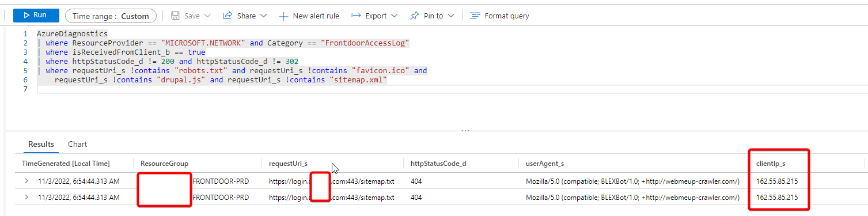
Task: Place cursor on empty query line 7
Action: coord(449,89)
